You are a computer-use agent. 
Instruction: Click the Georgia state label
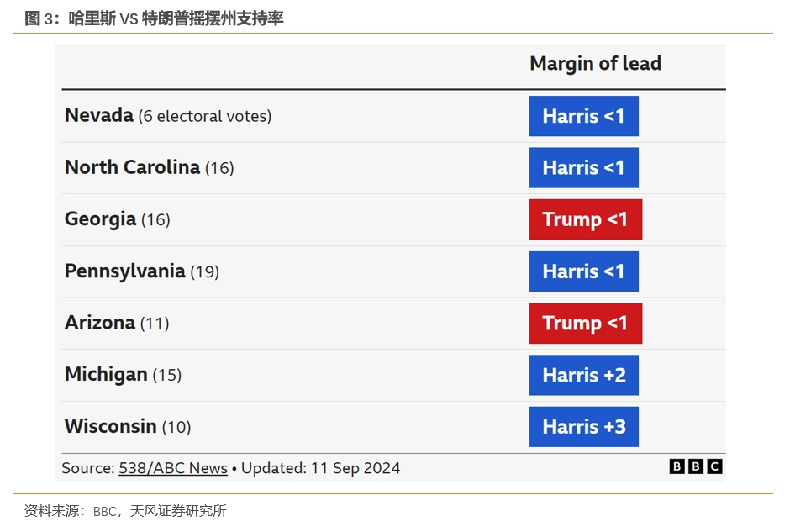coord(100,219)
